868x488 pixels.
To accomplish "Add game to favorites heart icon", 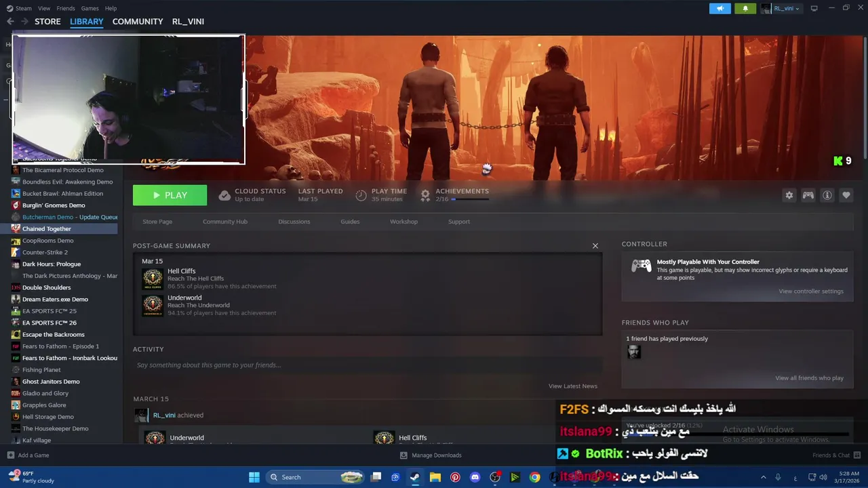I will click(x=846, y=195).
